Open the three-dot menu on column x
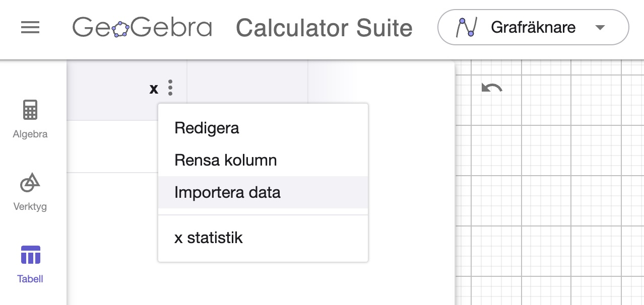The height and width of the screenshot is (305, 644). tap(170, 88)
